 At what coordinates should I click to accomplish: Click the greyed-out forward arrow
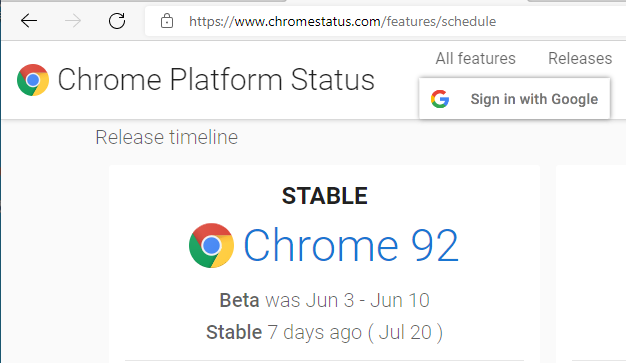pos(73,21)
